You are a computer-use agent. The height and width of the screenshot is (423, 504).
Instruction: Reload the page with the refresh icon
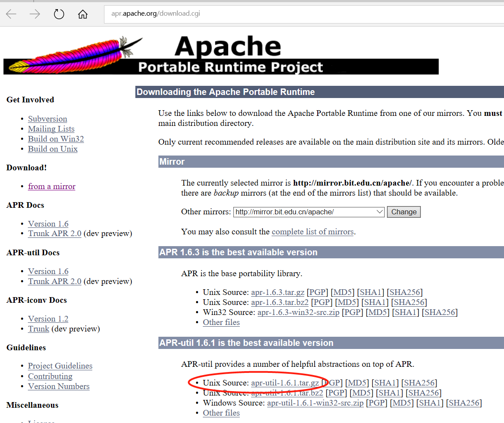(59, 14)
